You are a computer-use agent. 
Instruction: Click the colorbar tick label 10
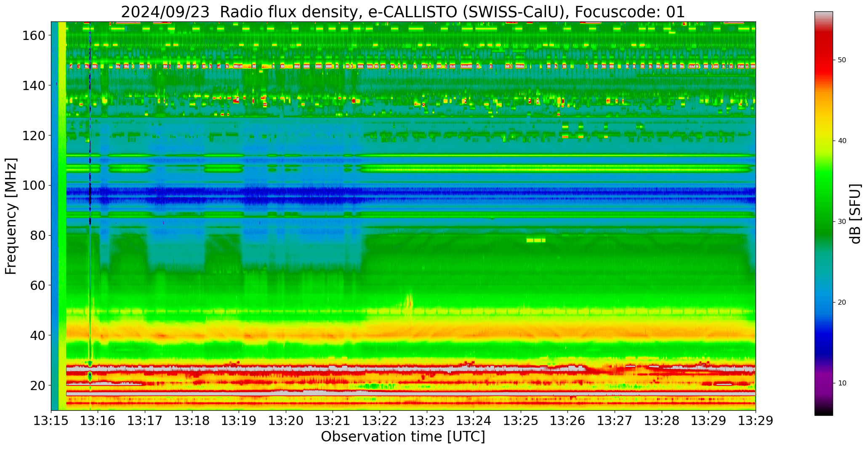(842, 383)
